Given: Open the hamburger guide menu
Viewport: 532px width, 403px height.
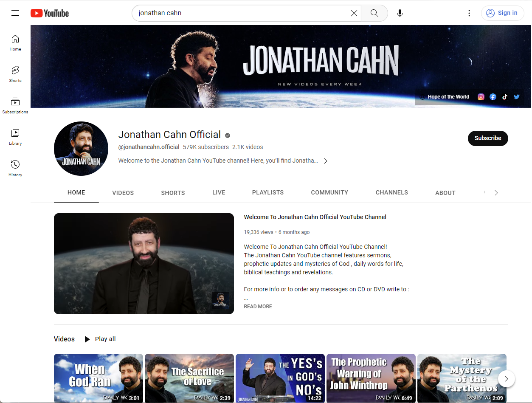Looking at the screenshot, I should (x=15, y=13).
